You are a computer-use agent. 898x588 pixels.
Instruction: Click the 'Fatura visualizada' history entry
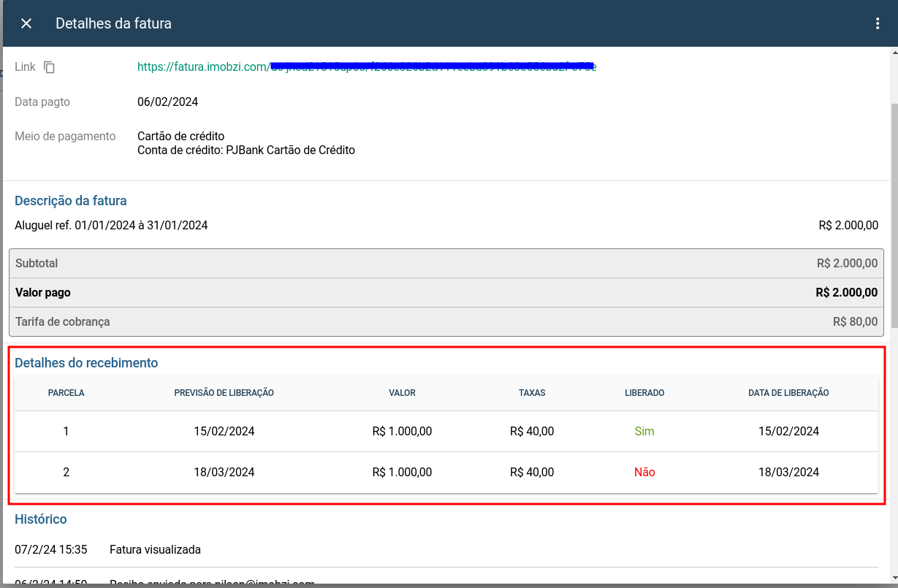click(155, 549)
